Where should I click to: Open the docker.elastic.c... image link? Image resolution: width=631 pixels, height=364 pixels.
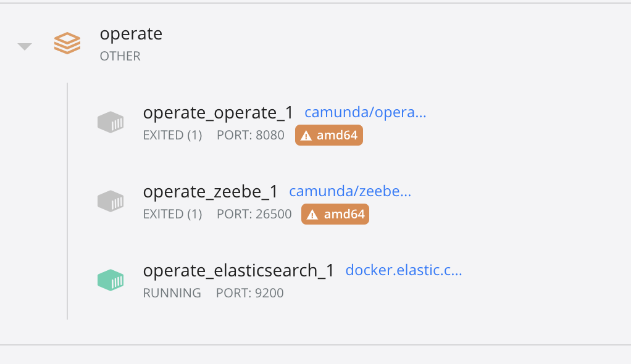403,270
